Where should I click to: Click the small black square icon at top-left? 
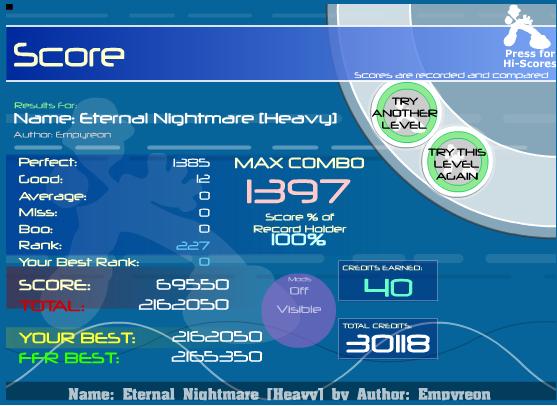point(10,6)
